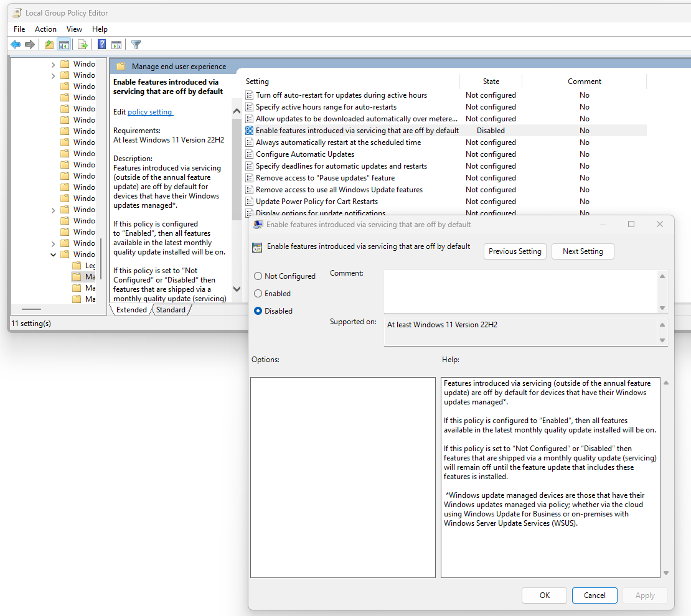Click the Export List toolbar icon
Image resolution: width=691 pixels, height=616 pixels.
coord(82,45)
